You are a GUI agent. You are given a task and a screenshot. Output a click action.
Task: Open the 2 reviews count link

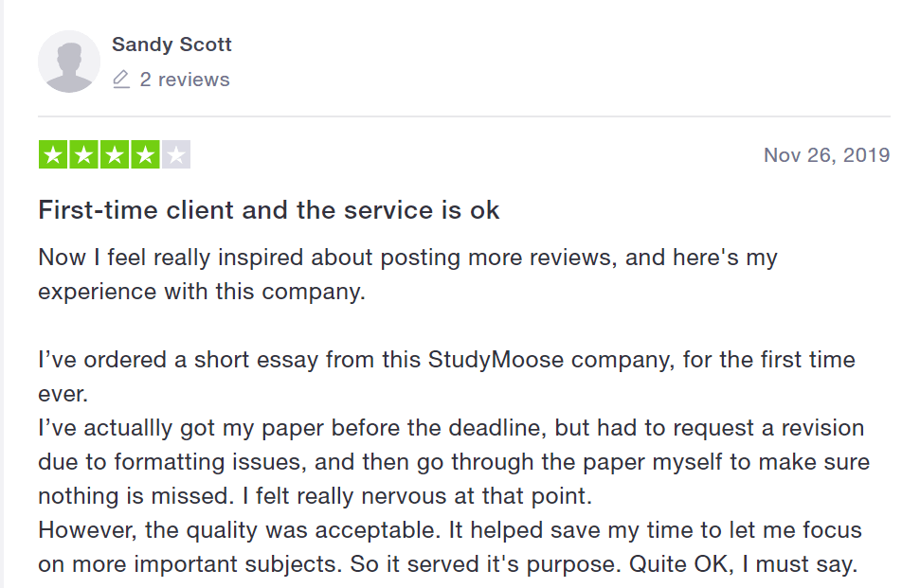185,80
